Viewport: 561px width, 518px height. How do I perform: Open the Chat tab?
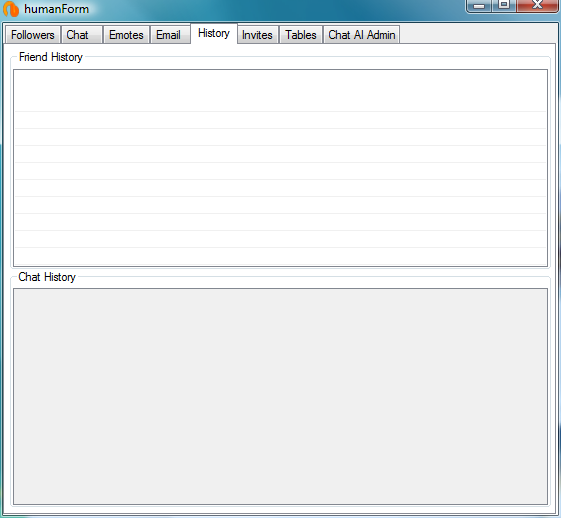[82, 35]
